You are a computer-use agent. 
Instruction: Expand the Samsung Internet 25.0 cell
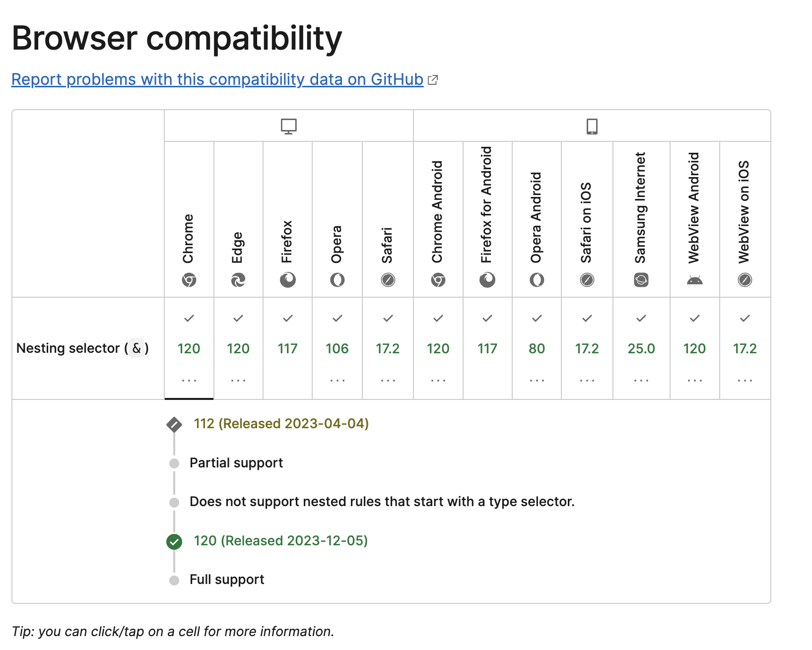tap(641, 348)
